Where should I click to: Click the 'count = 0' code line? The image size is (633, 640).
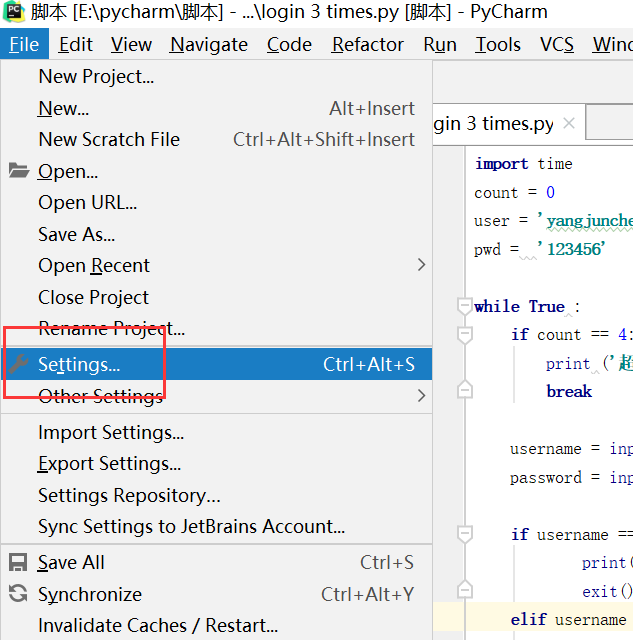click(x=514, y=192)
